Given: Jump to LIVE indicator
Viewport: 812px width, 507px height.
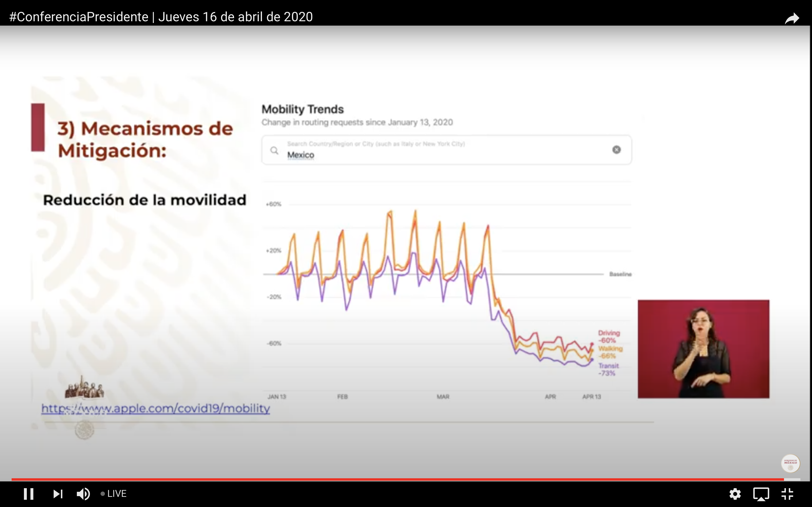Looking at the screenshot, I should pyautogui.click(x=114, y=493).
